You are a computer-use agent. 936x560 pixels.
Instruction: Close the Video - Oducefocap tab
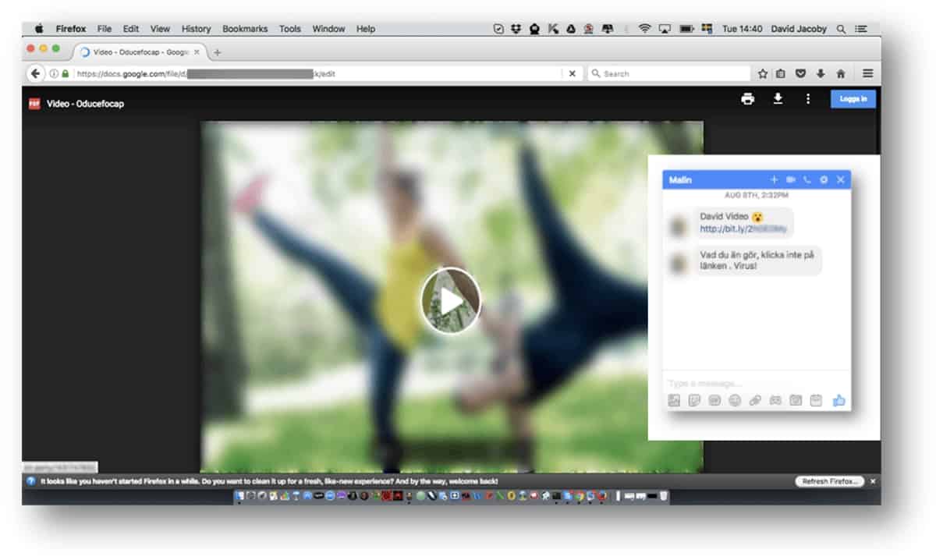pyautogui.click(x=196, y=52)
